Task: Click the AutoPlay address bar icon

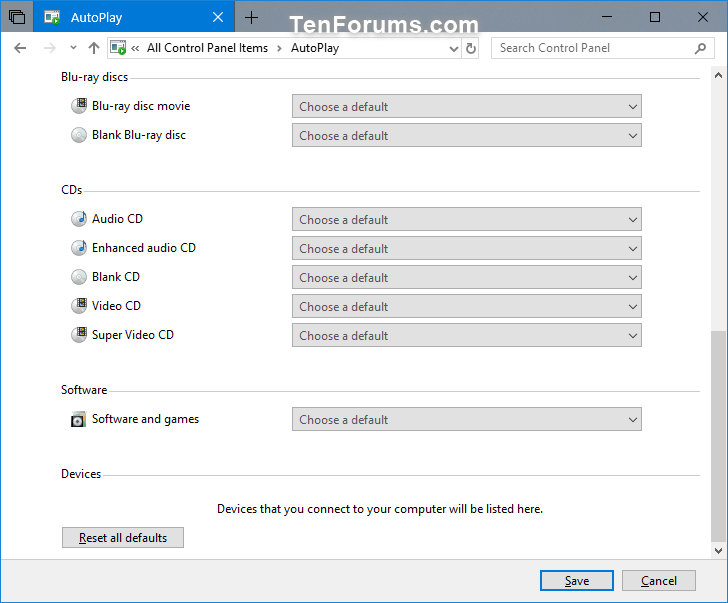Action: 118,48
